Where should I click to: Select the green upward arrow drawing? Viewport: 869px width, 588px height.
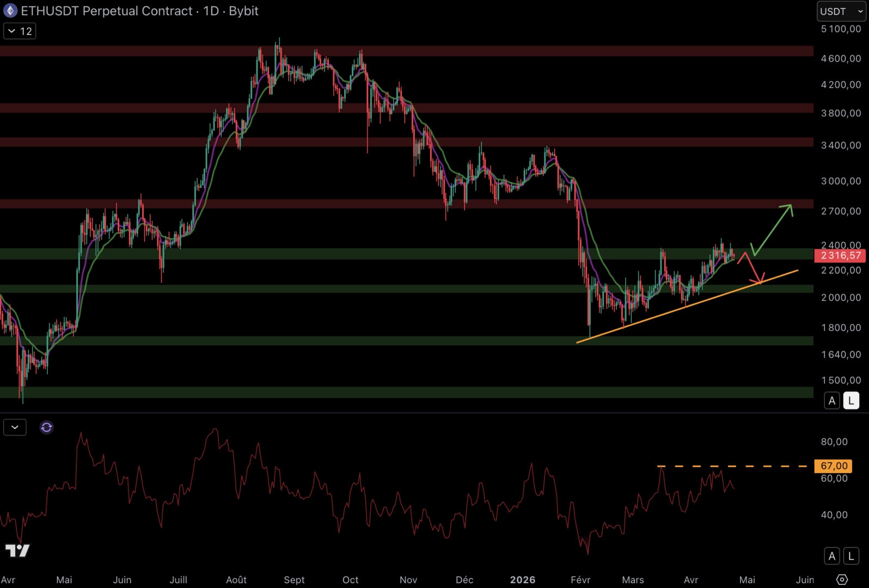click(773, 229)
